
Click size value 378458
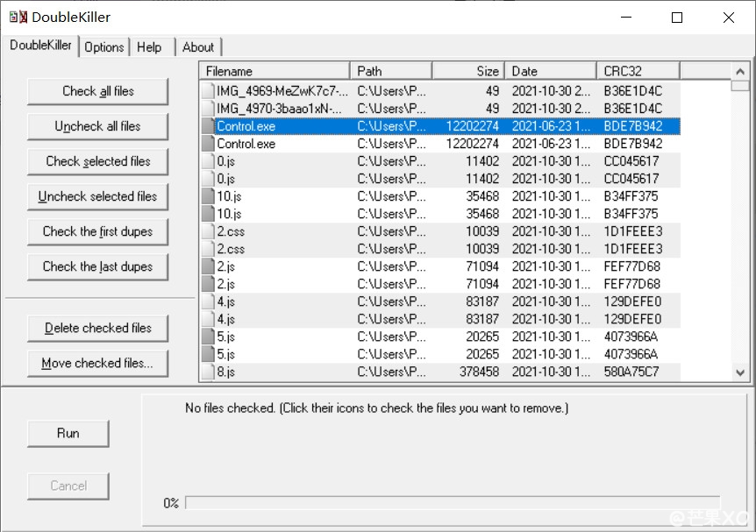(479, 372)
